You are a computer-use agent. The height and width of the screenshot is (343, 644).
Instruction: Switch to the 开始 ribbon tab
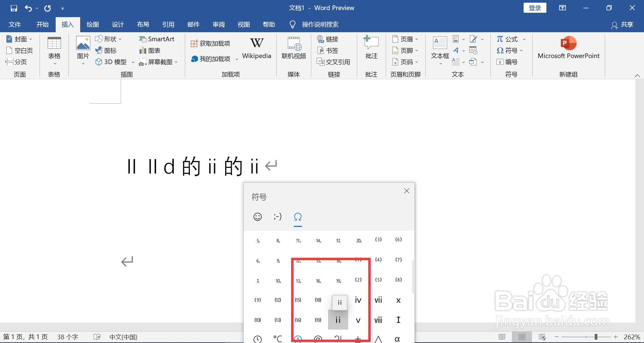tap(42, 24)
